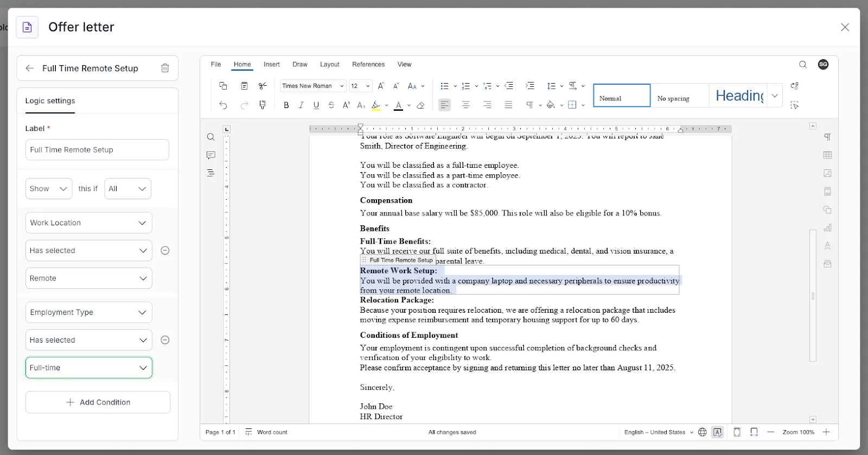This screenshot has height=455, width=868.
Task: Click the yellow highlight color button
Action: tap(376, 105)
